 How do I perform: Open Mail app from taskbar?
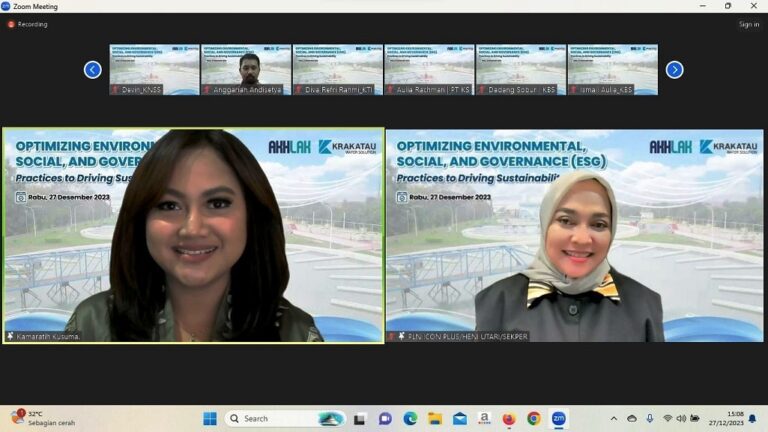click(x=459, y=419)
